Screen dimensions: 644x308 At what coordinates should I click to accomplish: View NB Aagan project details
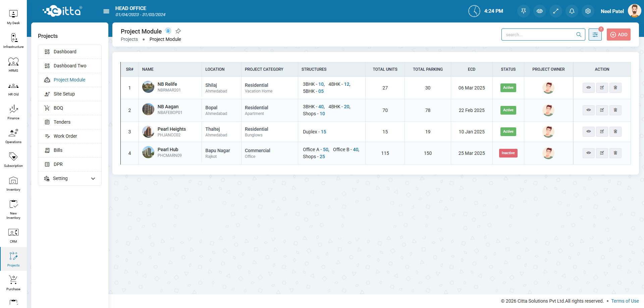click(588, 110)
